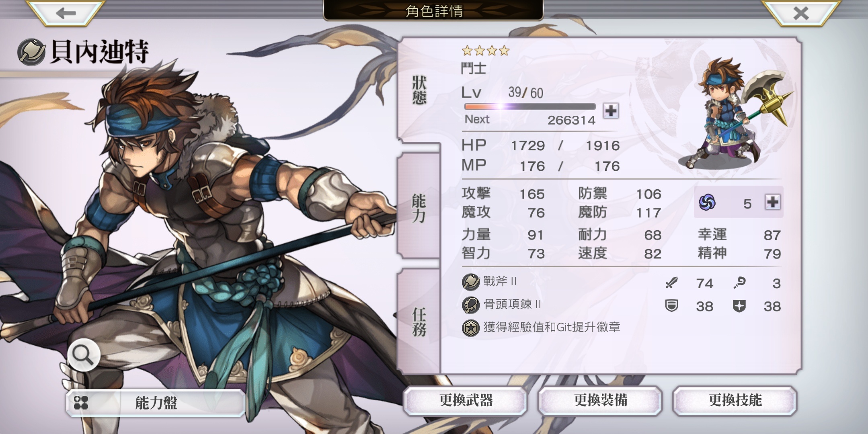Tap the star badge icon for 獲得經驗值和Git提升徽章
Viewport: 868px width, 434px height.
click(471, 328)
